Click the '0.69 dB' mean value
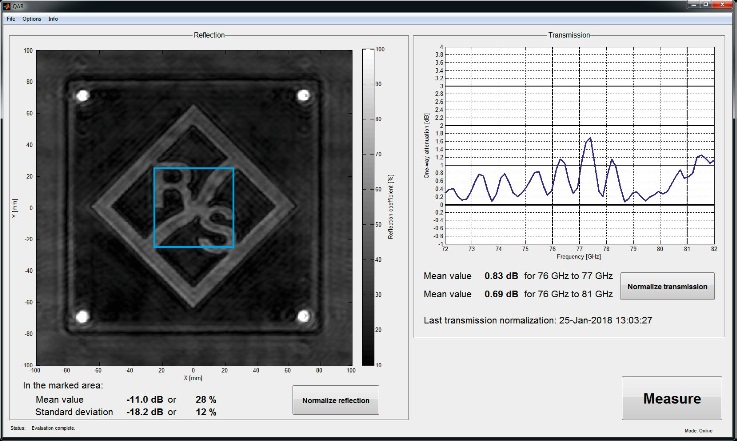This screenshot has height=442, width=738. click(x=501, y=294)
